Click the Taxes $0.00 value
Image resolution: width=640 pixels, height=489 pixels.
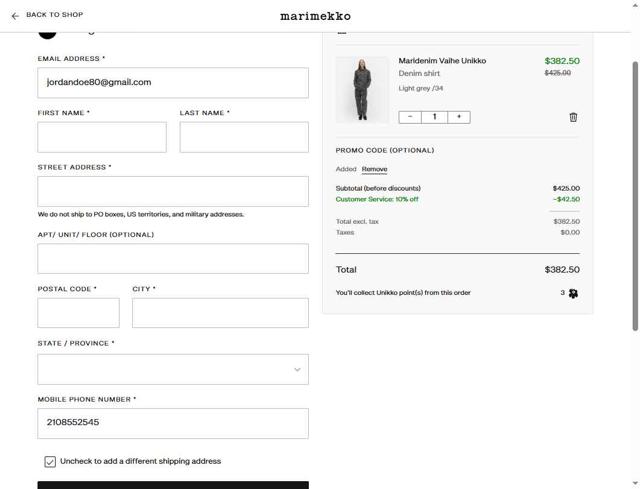click(570, 232)
